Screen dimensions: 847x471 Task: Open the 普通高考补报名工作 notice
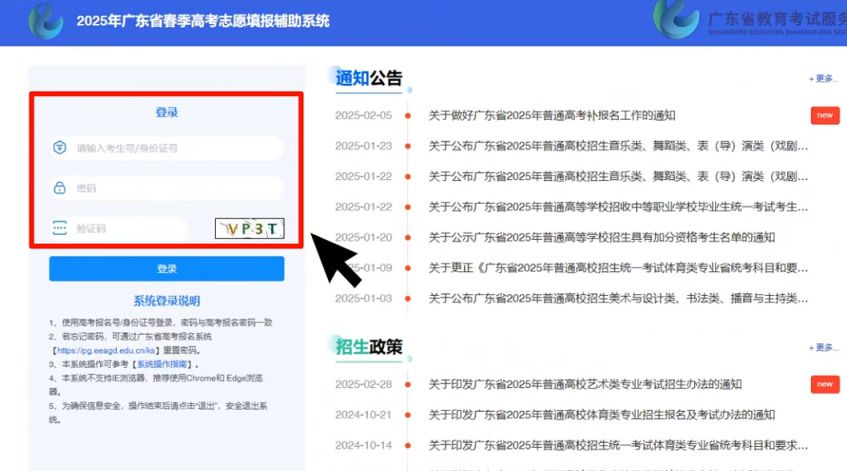pyautogui.click(x=552, y=116)
